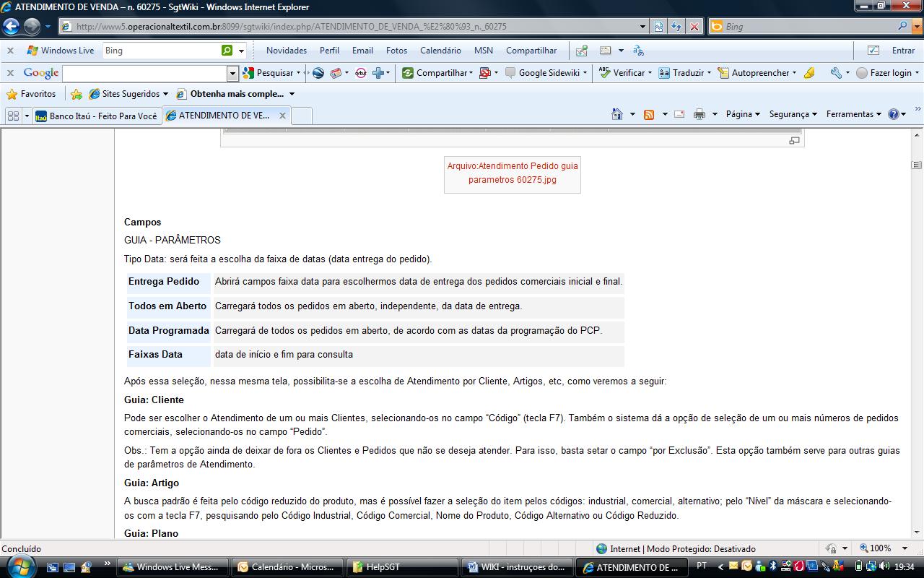Click the Home icon in command bar
This screenshot has width=924, height=578.
tap(616, 114)
